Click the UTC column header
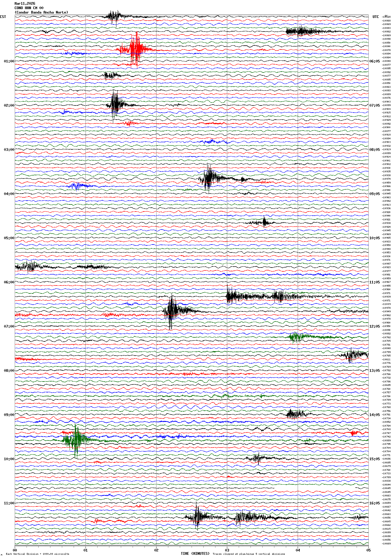 [375, 17]
